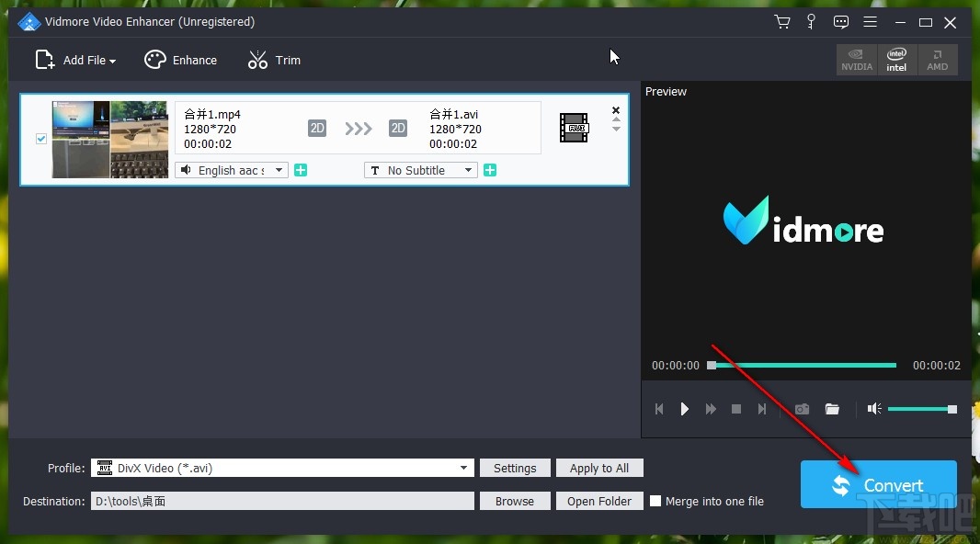Move file item down with arrow
Screen dimensions: 980x544
coord(616,130)
